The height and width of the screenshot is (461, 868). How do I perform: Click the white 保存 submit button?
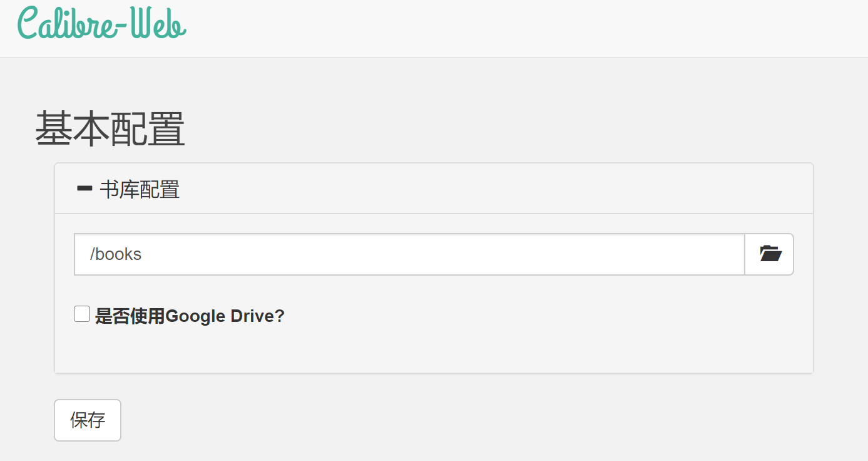pyautogui.click(x=88, y=420)
